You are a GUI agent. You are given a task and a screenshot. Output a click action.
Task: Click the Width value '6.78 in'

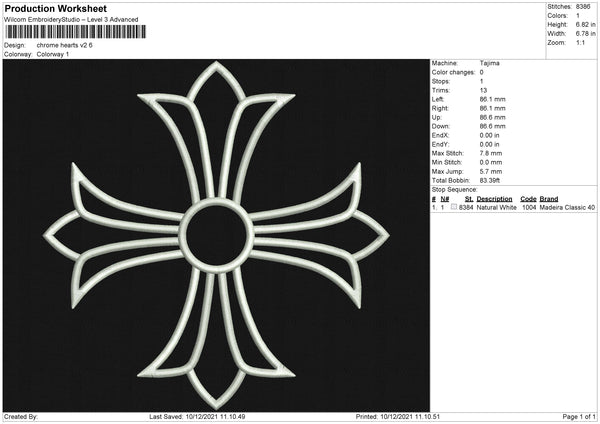click(x=585, y=34)
